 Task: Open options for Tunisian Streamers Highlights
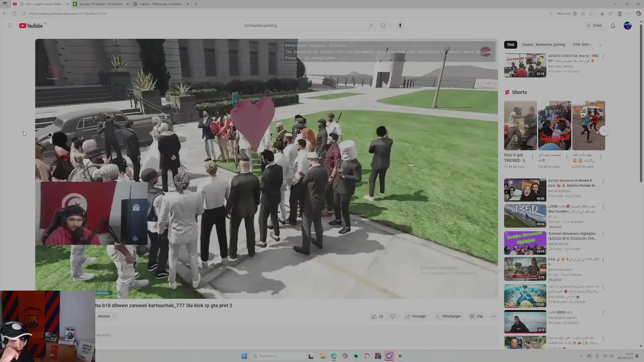(603, 234)
